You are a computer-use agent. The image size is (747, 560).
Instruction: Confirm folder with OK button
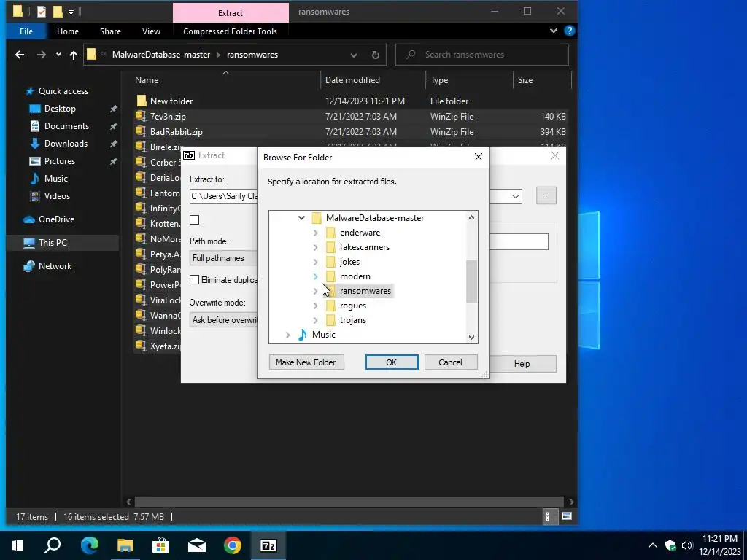(x=392, y=362)
